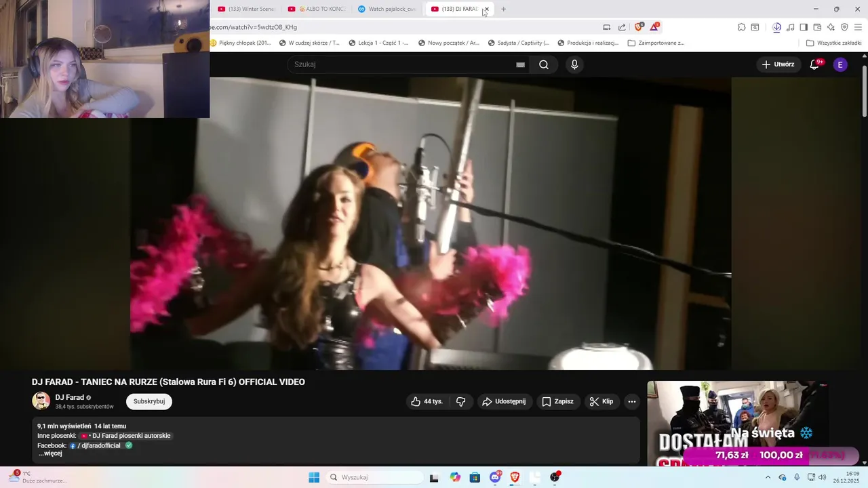
Task: Open the djfaradofficial Facebook link
Action: (96, 445)
